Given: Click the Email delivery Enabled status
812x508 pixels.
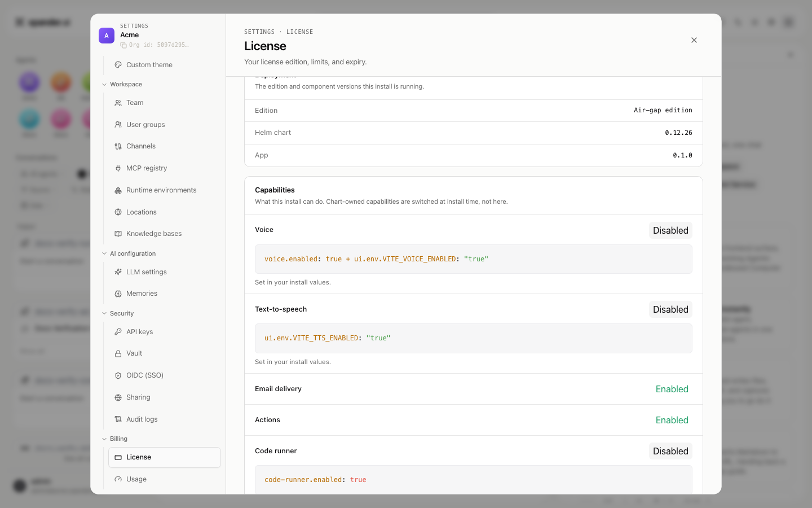Looking at the screenshot, I should (672, 389).
